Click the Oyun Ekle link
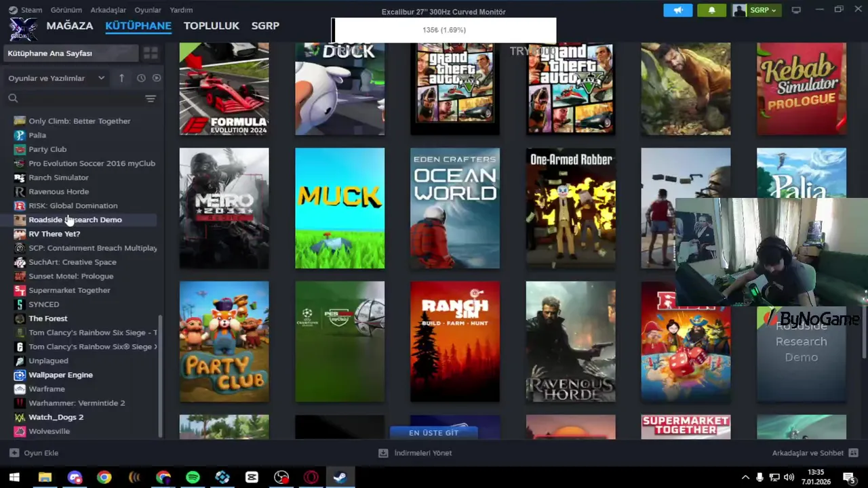868x488 pixels. click(34, 453)
